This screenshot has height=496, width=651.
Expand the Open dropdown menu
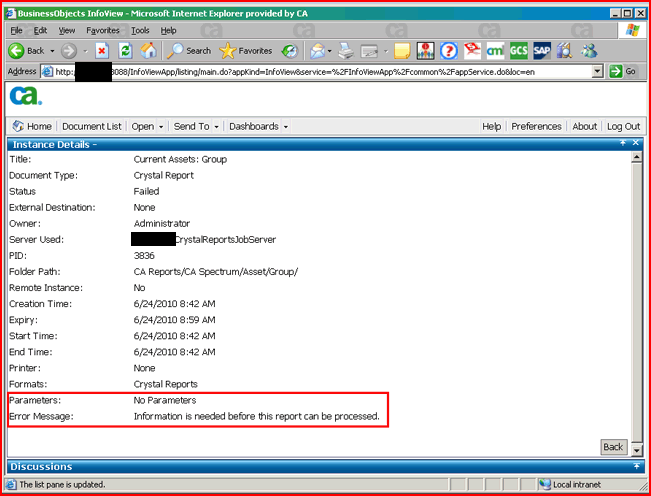[146, 127]
